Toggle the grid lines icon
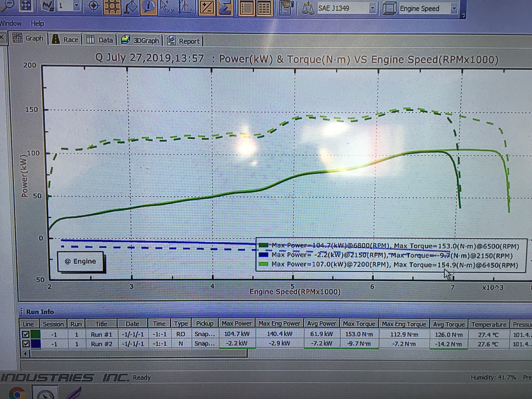 (112, 6)
